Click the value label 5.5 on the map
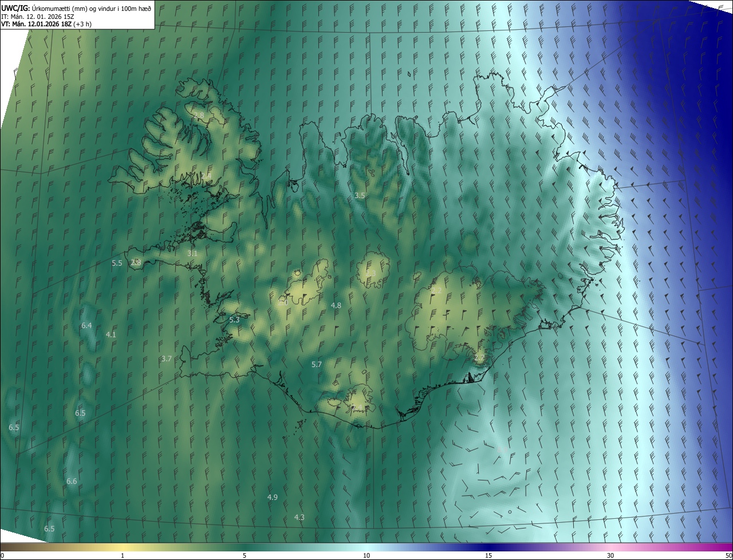Screen dimensions: 733x560 click(117, 263)
